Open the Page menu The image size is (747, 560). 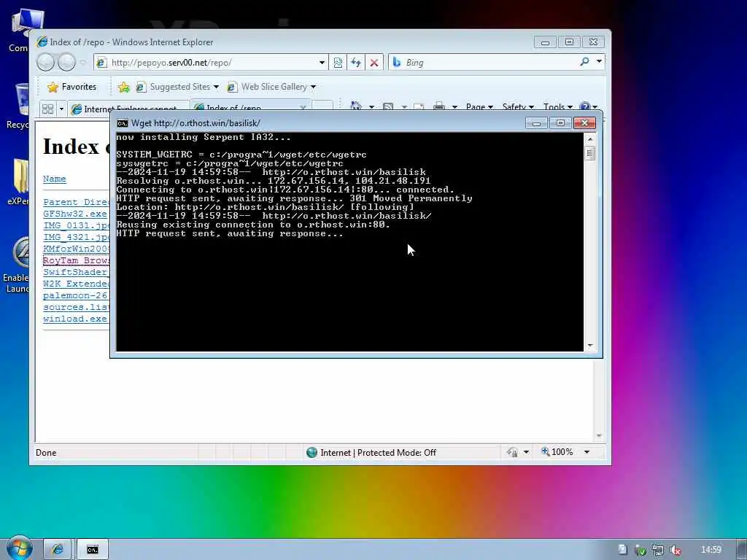click(479, 106)
